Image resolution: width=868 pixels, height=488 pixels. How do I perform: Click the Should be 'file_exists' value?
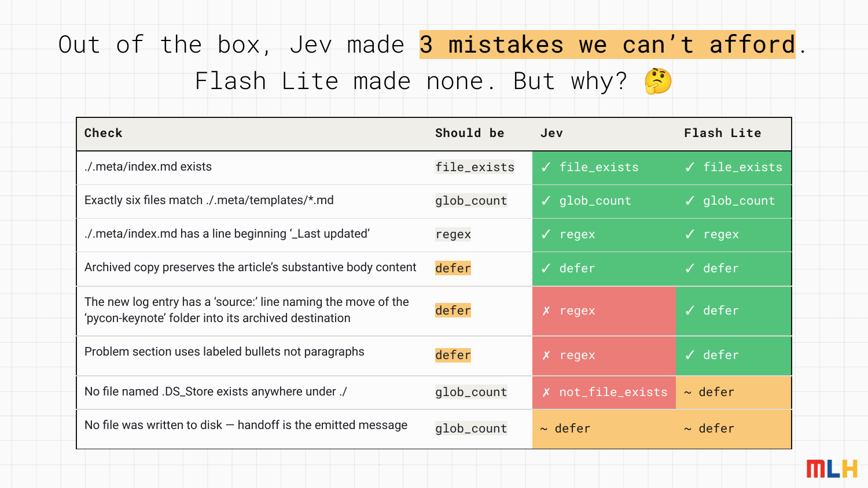click(x=475, y=167)
